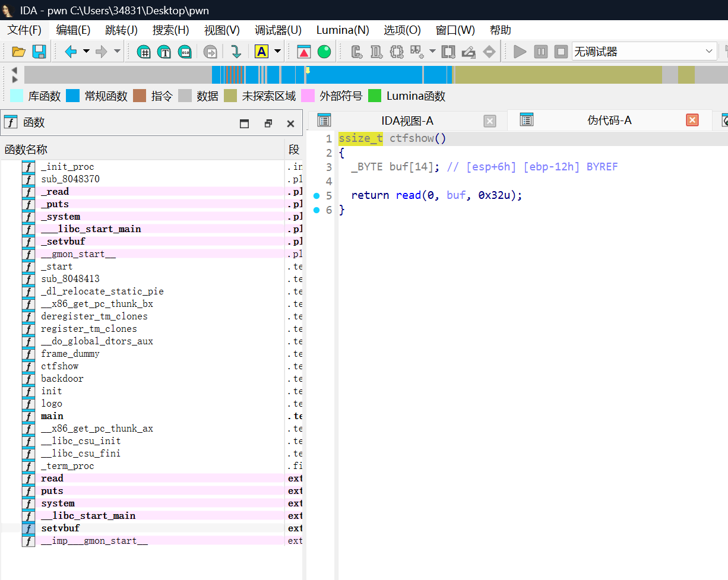Click the save database floppy icon
This screenshot has width=728, height=580.
(39, 52)
